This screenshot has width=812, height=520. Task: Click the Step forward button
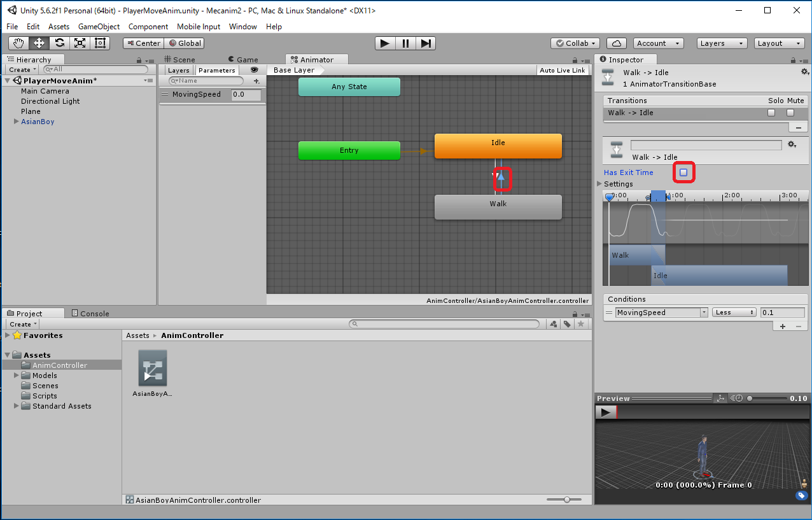[x=426, y=43]
